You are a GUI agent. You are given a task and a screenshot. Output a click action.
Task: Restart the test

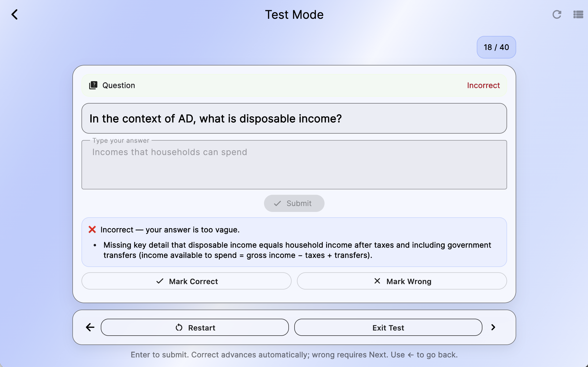click(x=195, y=328)
